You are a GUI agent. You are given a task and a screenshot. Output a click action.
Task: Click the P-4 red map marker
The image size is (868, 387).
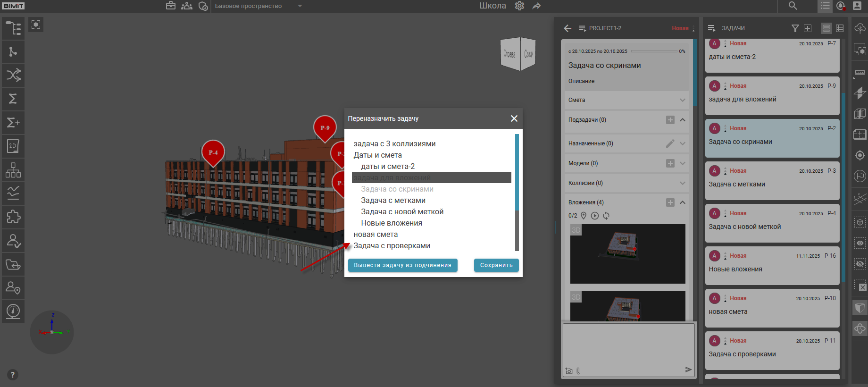(x=213, y=152)
